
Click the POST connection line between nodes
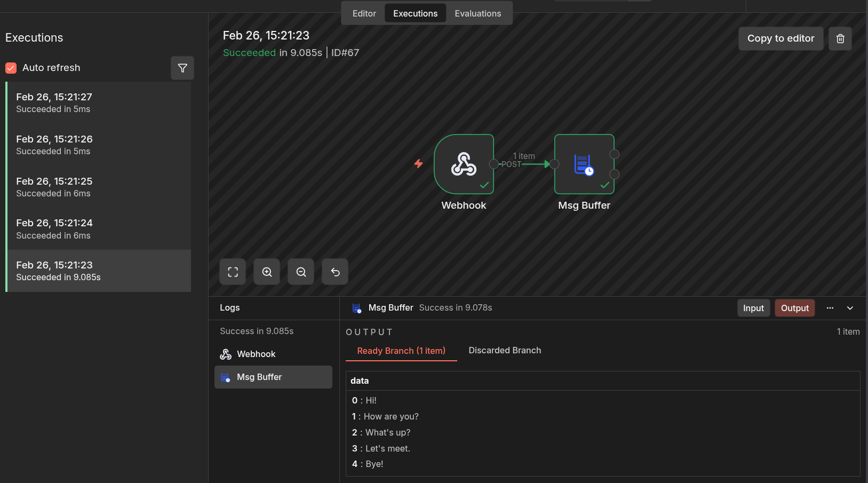(524, 164)
